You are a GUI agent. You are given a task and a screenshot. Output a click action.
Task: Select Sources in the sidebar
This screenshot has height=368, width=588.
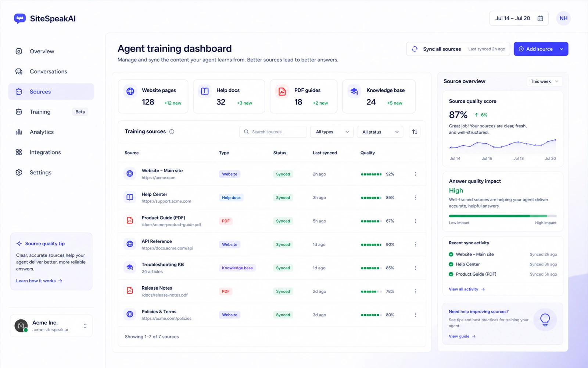coord(51,92)
